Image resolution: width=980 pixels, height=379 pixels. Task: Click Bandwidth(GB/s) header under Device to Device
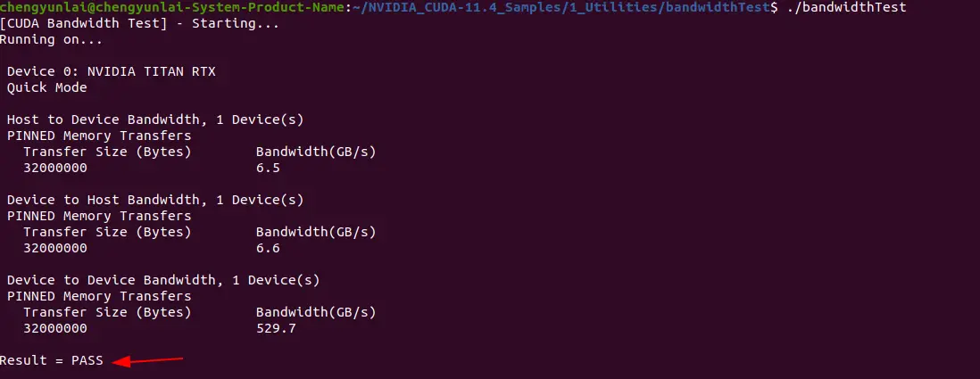pos(316,312)
